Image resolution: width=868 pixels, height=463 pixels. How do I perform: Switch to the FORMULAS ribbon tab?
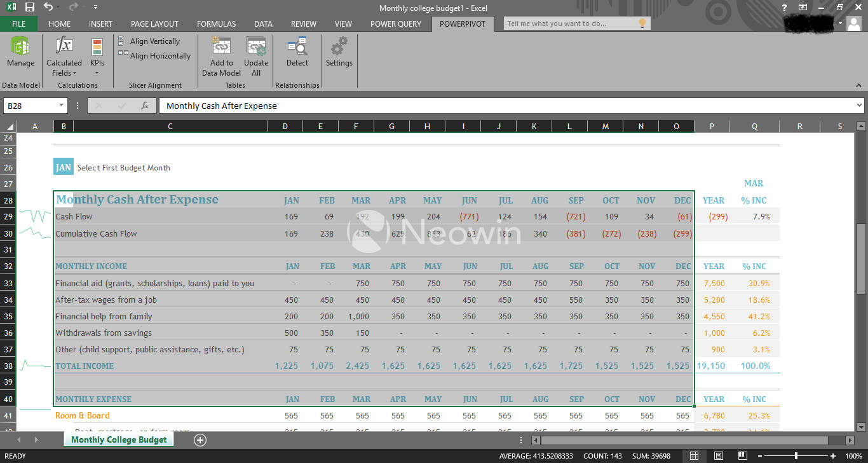pyautogui.click(x=216, y=24)
